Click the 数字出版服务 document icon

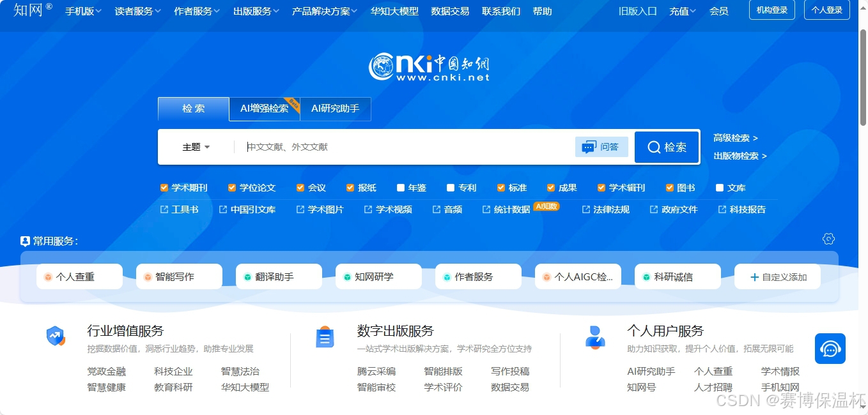[x=325, y=337]
